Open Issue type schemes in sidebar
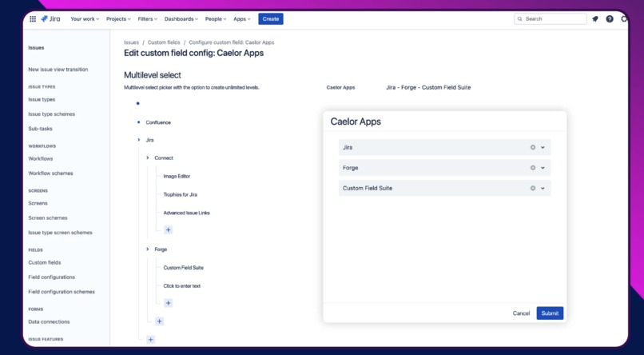Screen dimensions: 644x355 tap(51, 114)
